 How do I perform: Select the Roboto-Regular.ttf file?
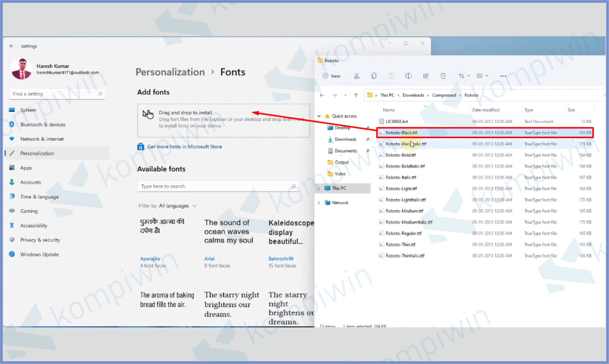point(485,233)
